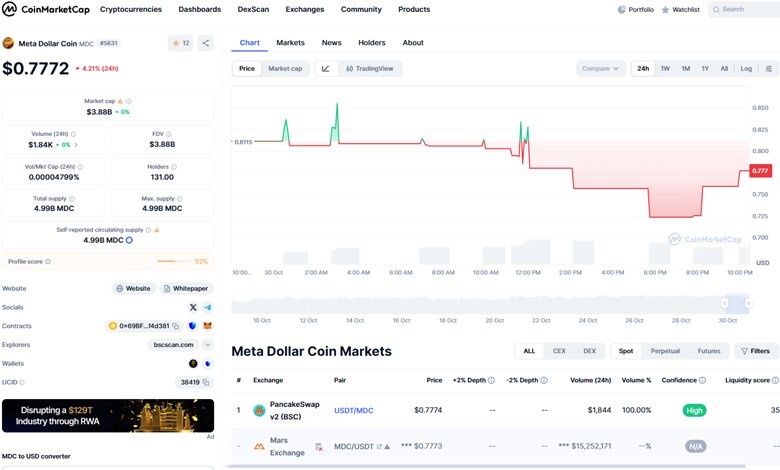Add token to MetaMask fox icon
780x470 pixels.
coord(208,326)
